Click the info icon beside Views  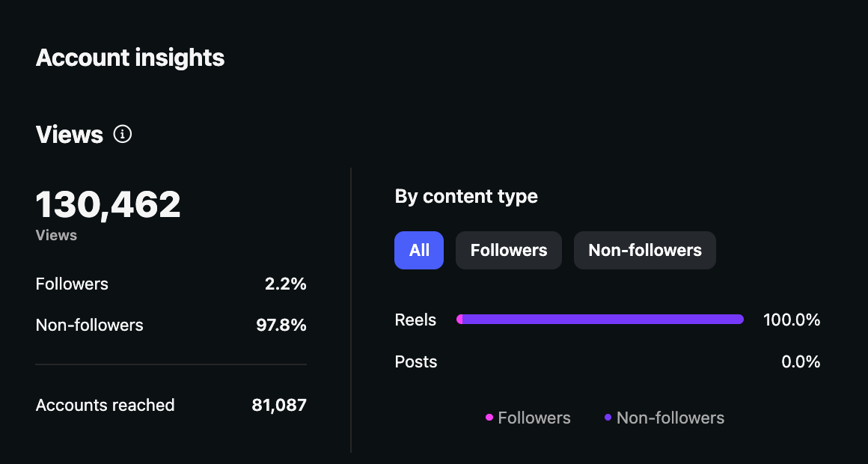[x=122, y=134]
